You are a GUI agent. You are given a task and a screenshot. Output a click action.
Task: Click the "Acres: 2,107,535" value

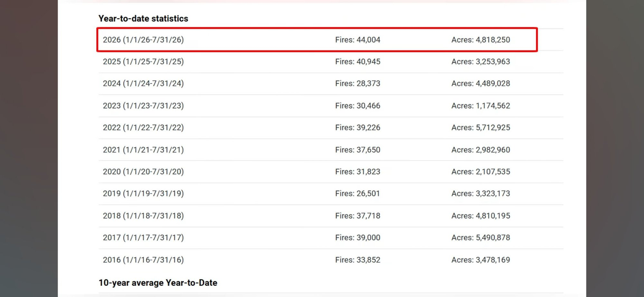click(x=481, y=172)
